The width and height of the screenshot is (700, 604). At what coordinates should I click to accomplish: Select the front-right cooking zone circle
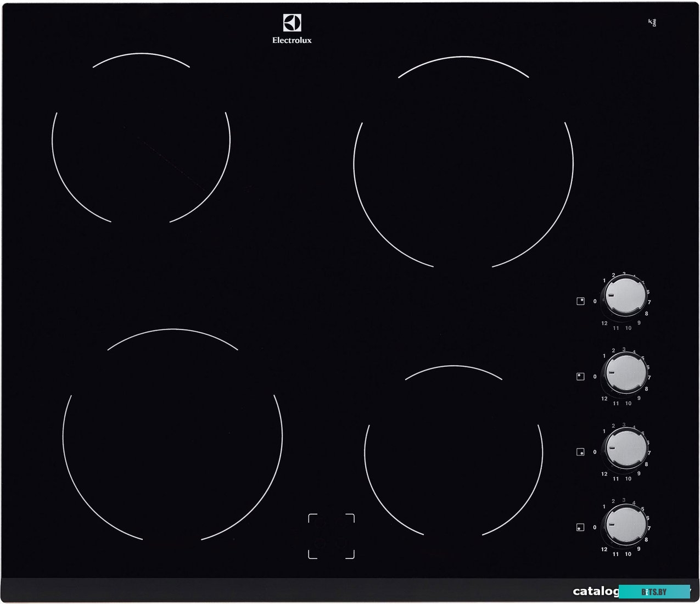pos(453,451)
